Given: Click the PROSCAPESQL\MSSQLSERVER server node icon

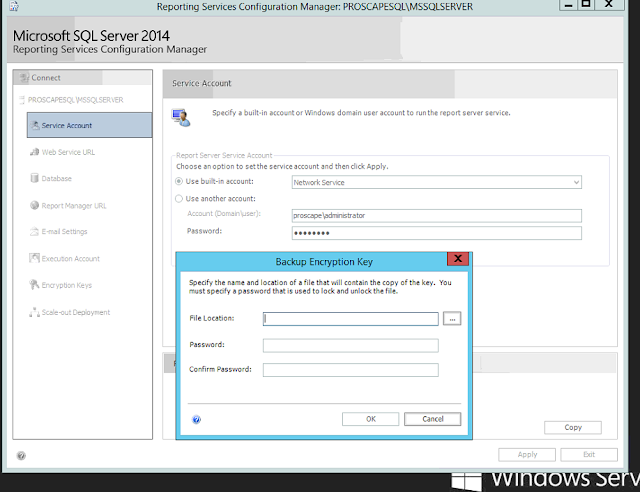Looking at the screenshot, I should click(x=22, y=100).
